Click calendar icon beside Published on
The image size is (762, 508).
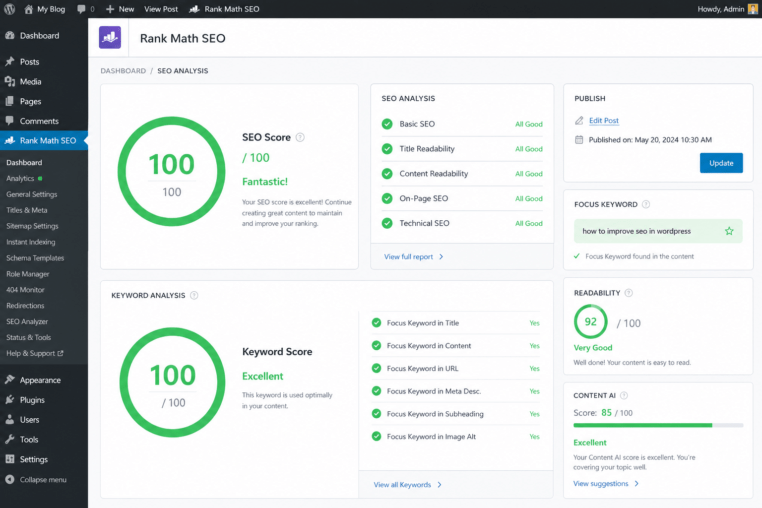(579, 140)
